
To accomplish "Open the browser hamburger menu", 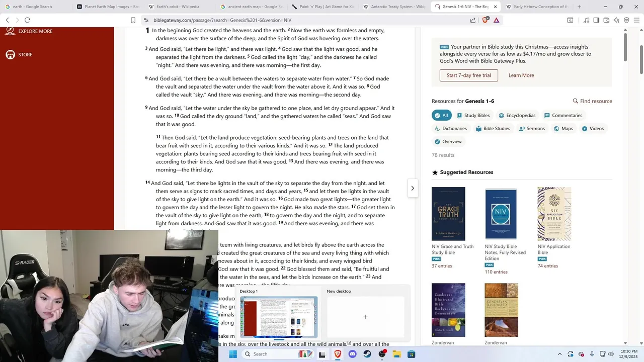I will pyautogui.click(x=636, y=20).
